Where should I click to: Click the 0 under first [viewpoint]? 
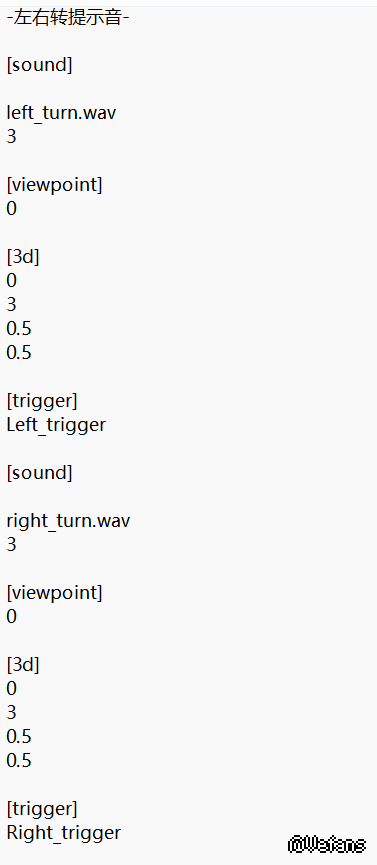click(12, 209)
